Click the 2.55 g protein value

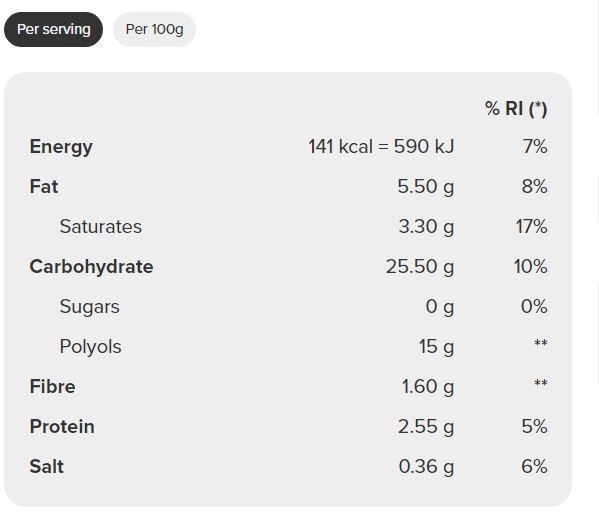pos(426,427)
